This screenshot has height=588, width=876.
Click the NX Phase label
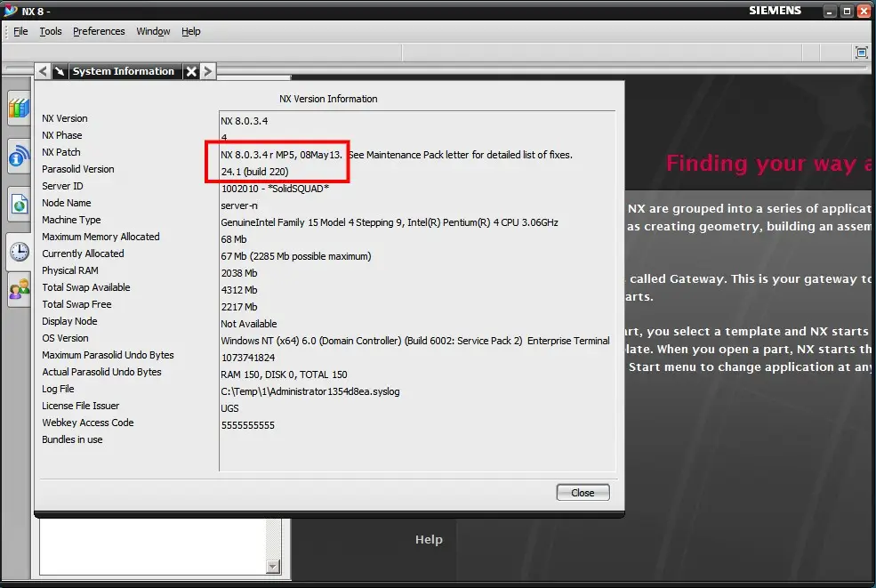(62, 135)
